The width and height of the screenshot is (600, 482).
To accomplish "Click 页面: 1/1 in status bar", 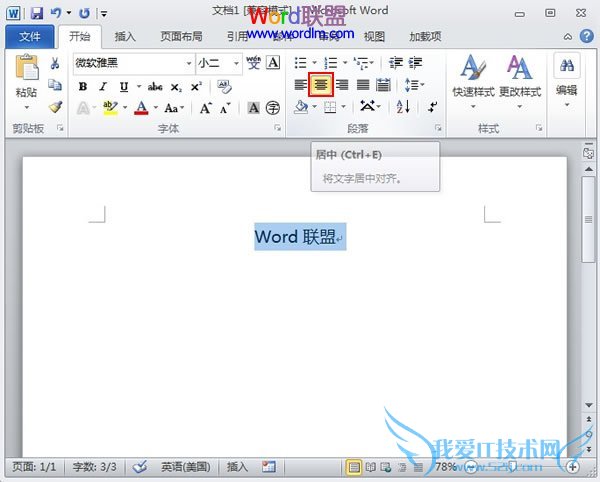I will tap(34, 467).
